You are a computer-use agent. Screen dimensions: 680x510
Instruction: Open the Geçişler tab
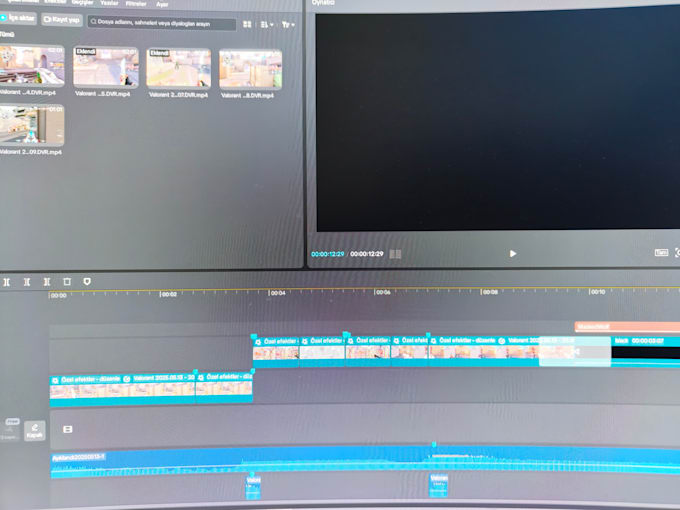[x=82, y=3]
